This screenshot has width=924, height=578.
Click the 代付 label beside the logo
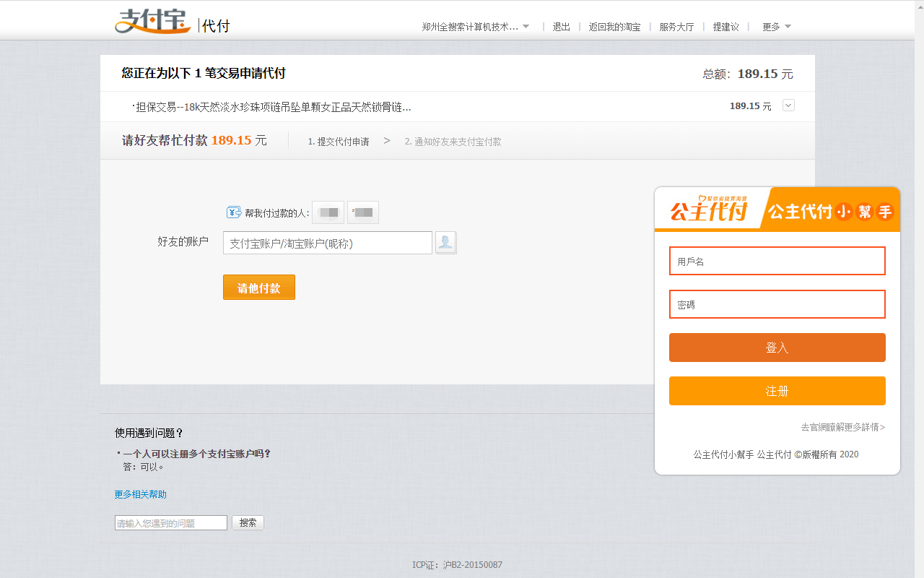[x=215, y=26]
